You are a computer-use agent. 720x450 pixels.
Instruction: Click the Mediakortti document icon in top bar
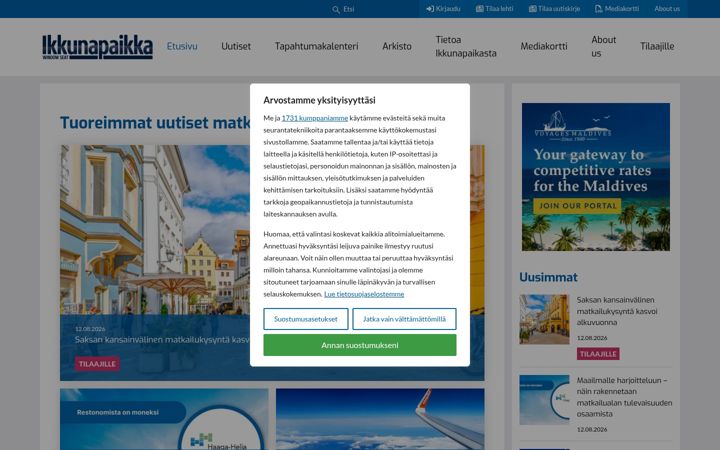[x=598, y=9]
